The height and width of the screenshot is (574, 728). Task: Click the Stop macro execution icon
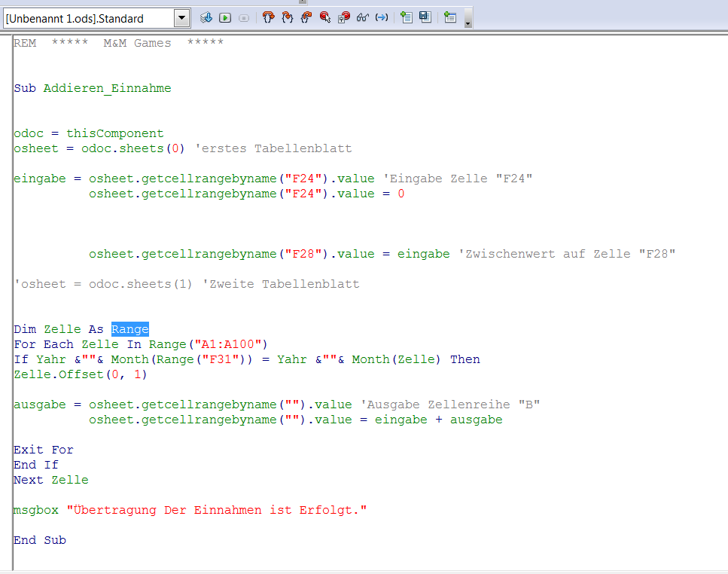click(244, 17)
